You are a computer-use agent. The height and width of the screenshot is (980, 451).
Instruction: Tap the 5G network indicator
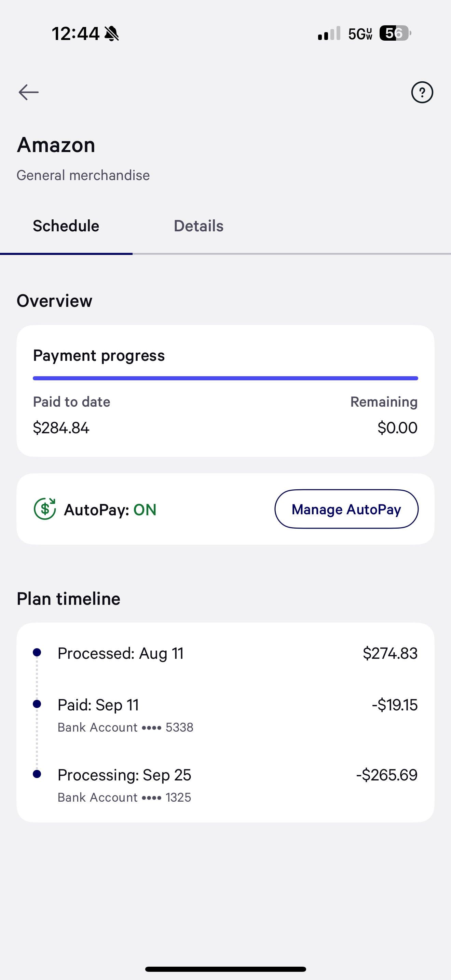click(360, 34)
